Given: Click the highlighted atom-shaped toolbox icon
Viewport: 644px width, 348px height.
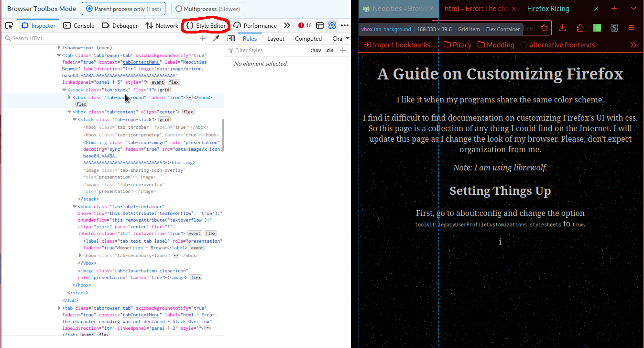Looking at the screenshot, I should pos(332,25).
